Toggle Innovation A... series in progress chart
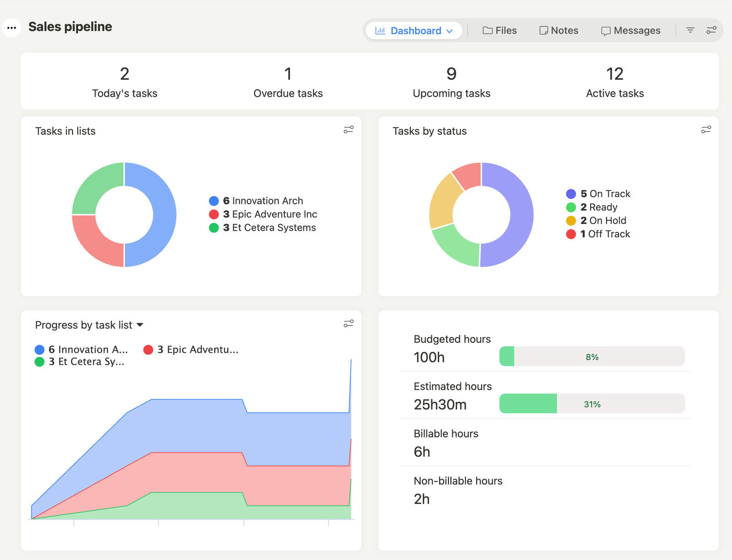The image size is (732, 560). 81,350
